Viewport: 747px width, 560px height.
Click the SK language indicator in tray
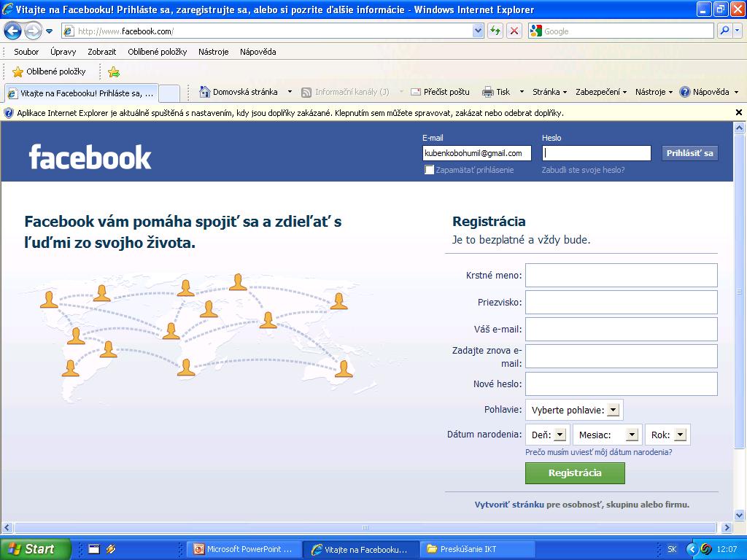click(672, 549)
